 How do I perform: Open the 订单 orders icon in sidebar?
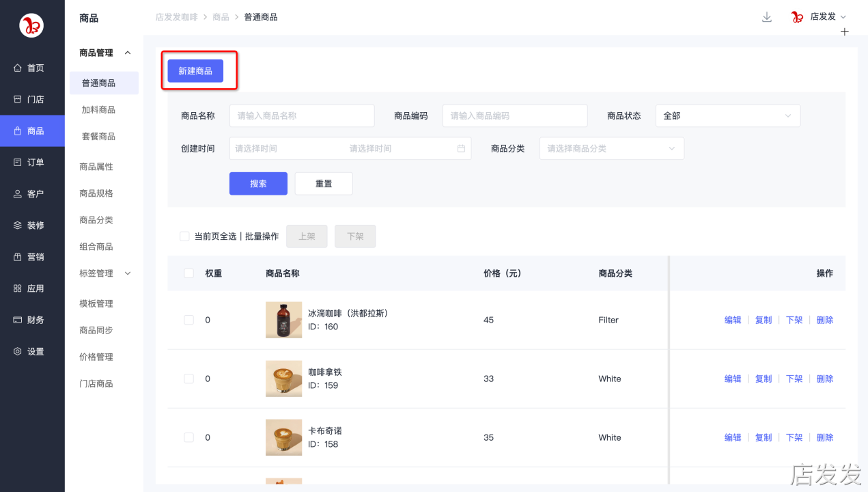[x=18, y=162]
